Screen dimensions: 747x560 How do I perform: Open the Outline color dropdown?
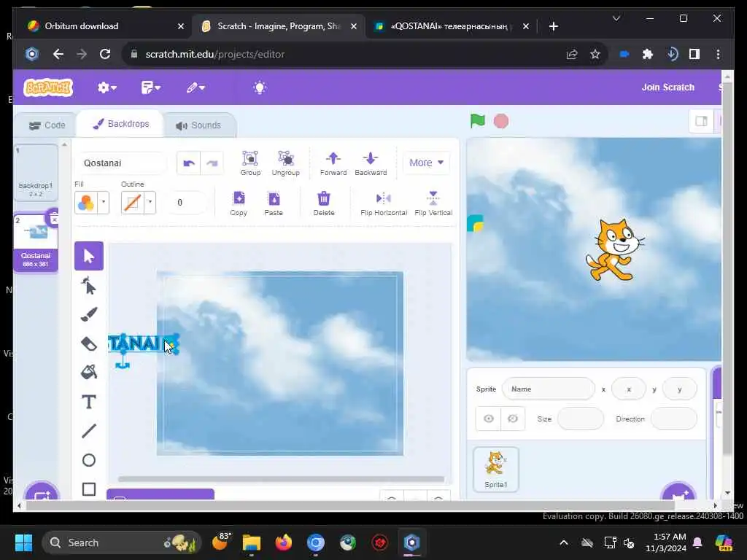pos(150,203)
